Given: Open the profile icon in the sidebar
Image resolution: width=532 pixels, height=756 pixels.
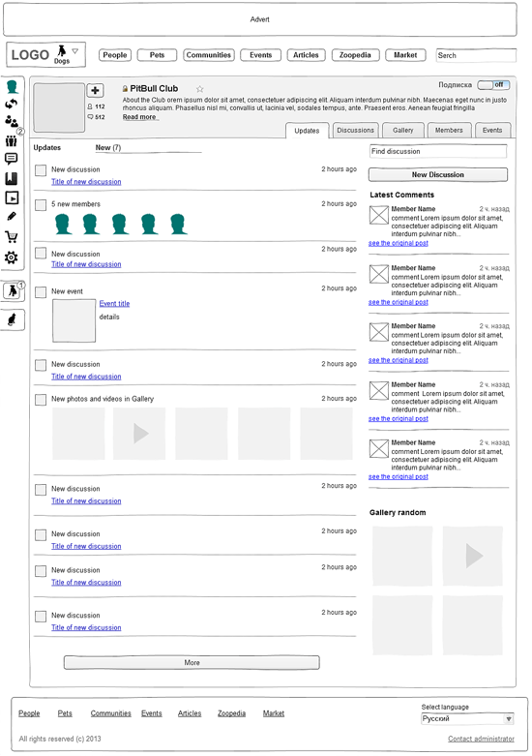Looking at the screenshot, I should point(12,87).
